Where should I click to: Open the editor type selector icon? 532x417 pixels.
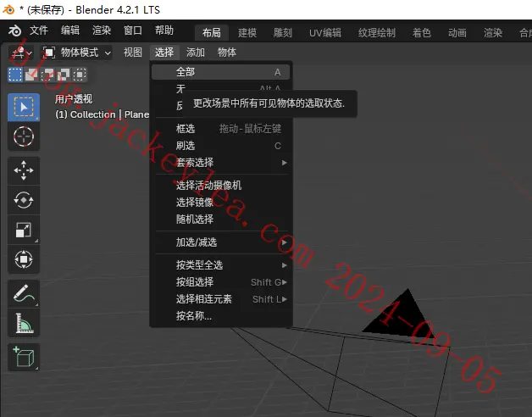tap(21, 53)
